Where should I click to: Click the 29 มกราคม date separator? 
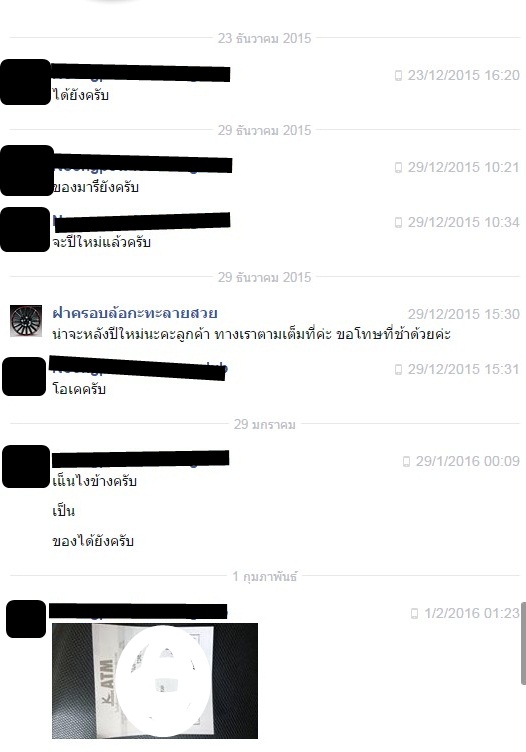[x=265, y=424]
